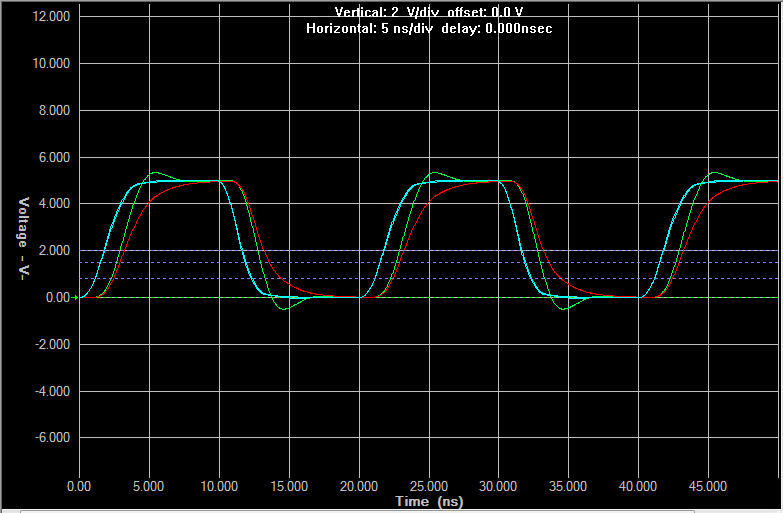Click the 'Horizontal: 5 ns/div delay: 0.000nsec' text
The image size is (783, 513).
429,28
